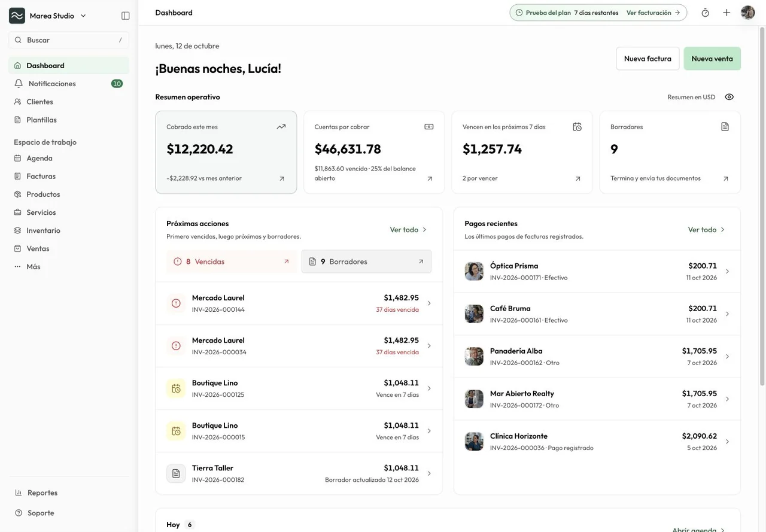
Task: Click due-soon icon for INV-2026-000015
Action: click(x=176, y=431)
